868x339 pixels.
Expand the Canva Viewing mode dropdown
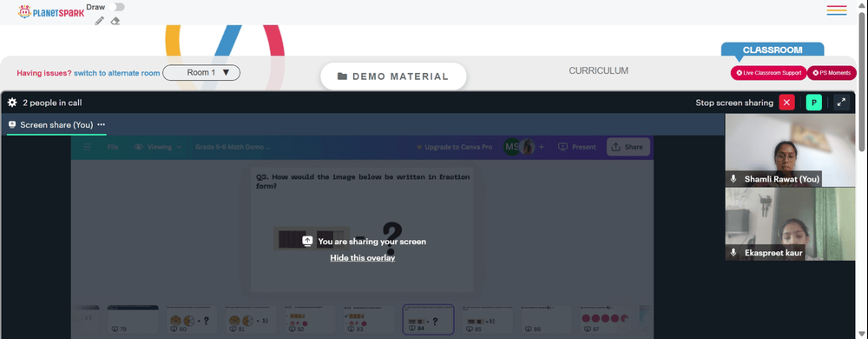point(158,147)
